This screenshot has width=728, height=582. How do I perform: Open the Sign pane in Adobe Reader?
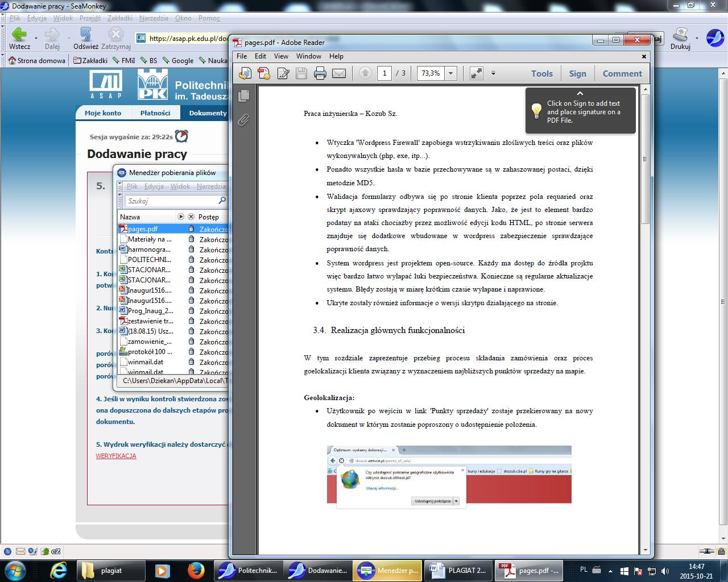tap(577, 73)
